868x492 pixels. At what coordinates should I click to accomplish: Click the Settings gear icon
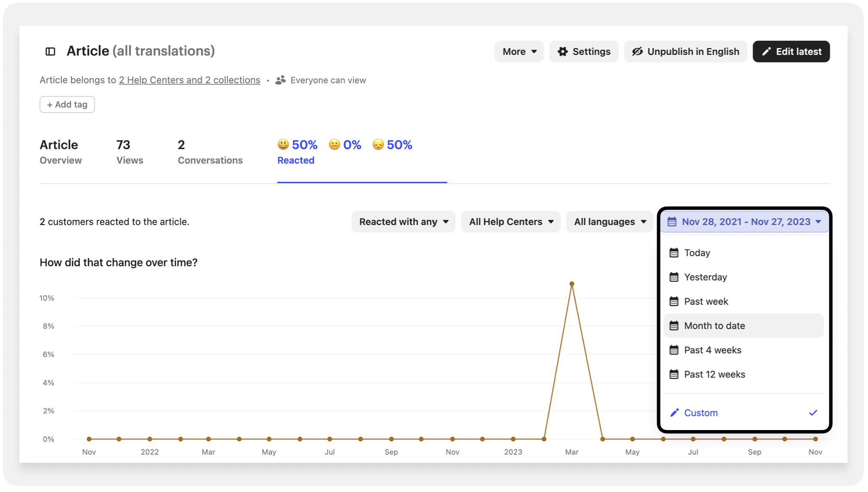[562, 52]
